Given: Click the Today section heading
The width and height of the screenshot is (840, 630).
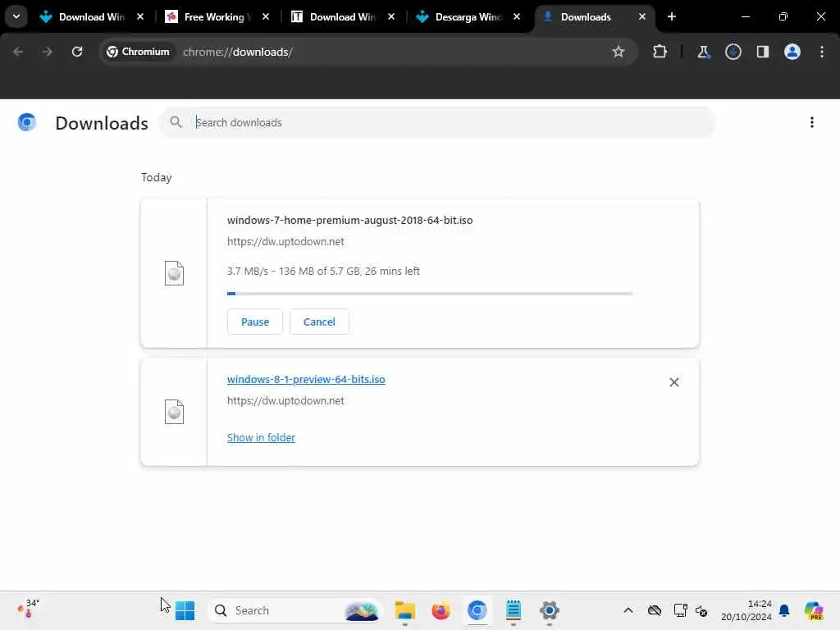Looking at the screenshot, I should (157, 177).
